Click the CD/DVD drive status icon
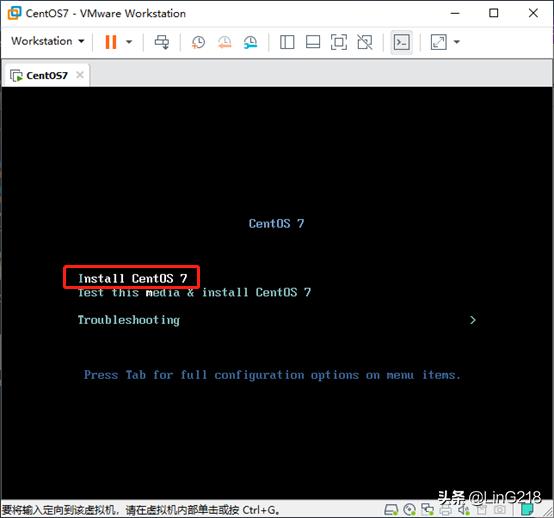554x518 pixels. click(x=409, y=510)
